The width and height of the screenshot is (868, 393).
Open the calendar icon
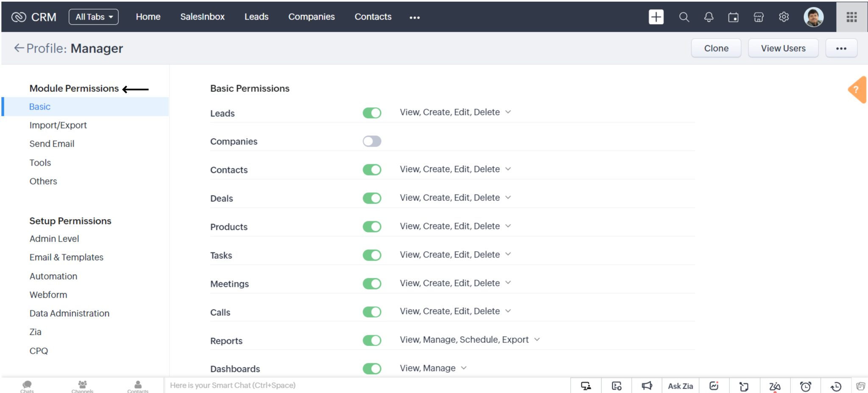pos(733,17)
